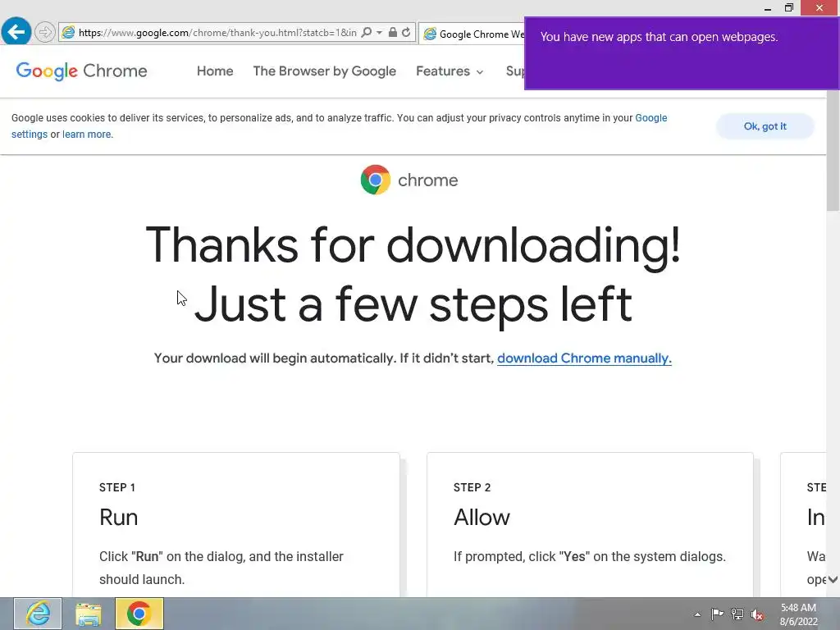Open The Browser by Google menu item
The height and width of the screenshot is (630, 840).
(325, 71)
